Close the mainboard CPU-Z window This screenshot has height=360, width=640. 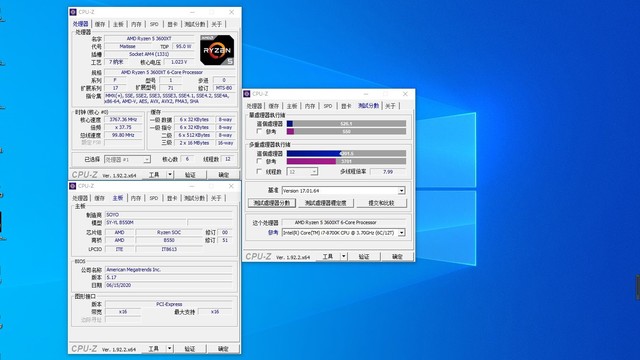coord(231,186)
